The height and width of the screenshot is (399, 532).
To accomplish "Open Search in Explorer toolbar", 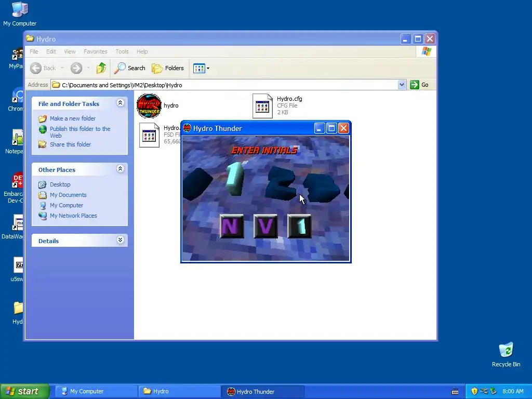I will 129,68.
